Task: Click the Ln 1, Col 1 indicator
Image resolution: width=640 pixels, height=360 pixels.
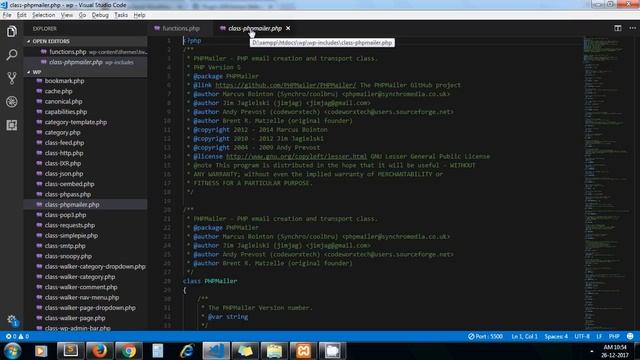Action: point(524,336)
